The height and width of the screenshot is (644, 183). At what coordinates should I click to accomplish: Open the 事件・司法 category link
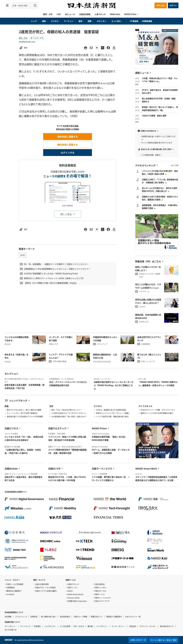[23, 38]
